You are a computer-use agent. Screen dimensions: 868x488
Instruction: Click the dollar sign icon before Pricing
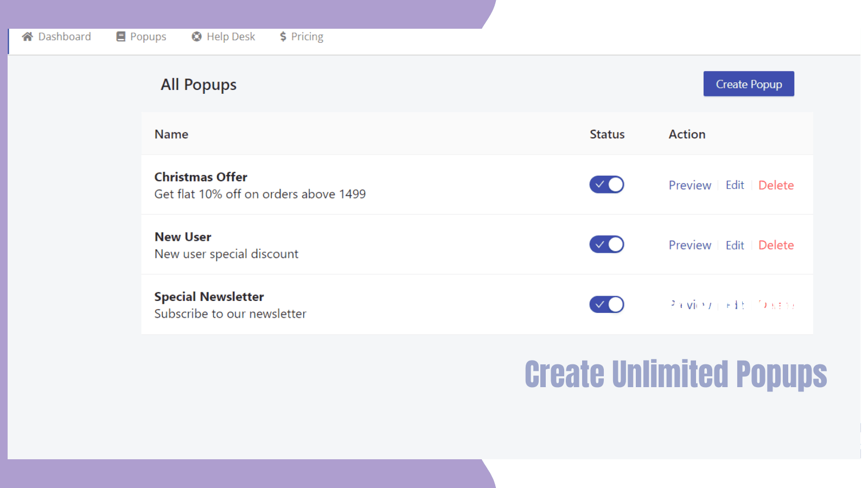point(283,36)
